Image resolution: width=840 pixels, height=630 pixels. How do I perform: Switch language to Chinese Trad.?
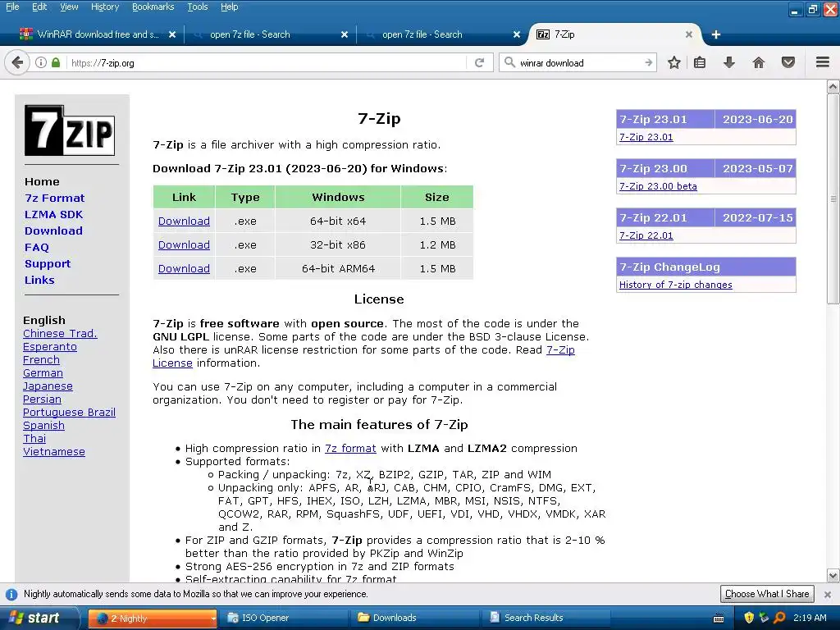[60, 334]
